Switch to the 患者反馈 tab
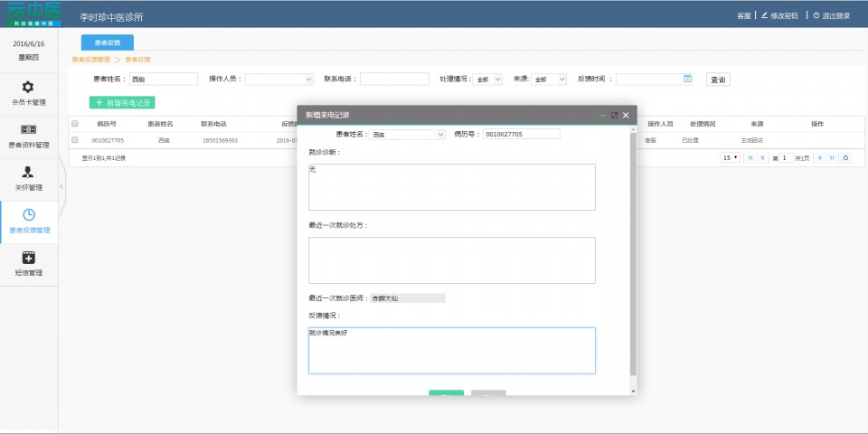The image size is (868, 434). pyautogui.click(x=107, y=42)
